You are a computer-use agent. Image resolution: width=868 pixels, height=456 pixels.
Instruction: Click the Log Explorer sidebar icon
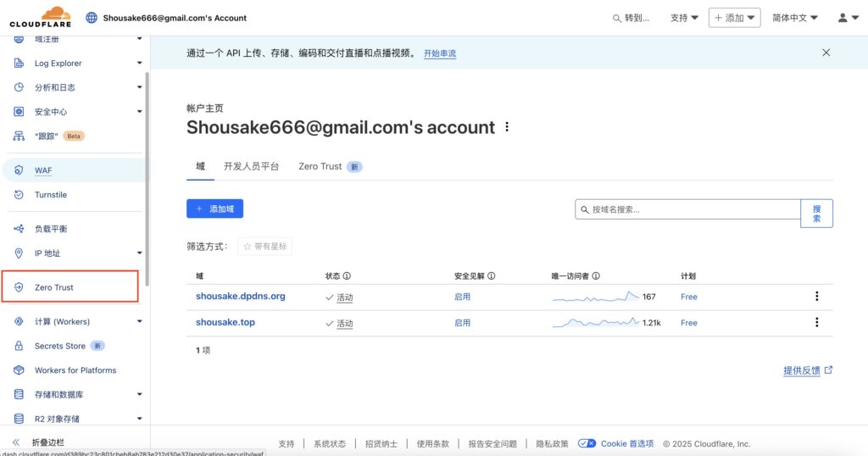[19, 63]
